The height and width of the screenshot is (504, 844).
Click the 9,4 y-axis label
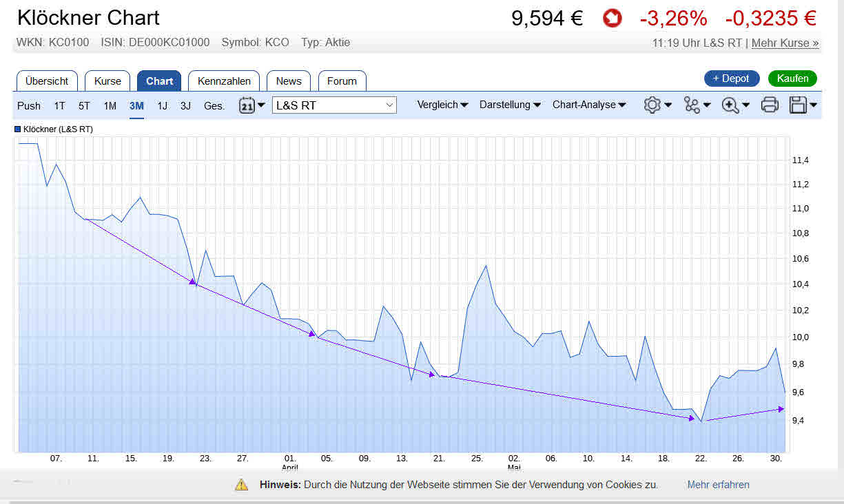[799, 421]
